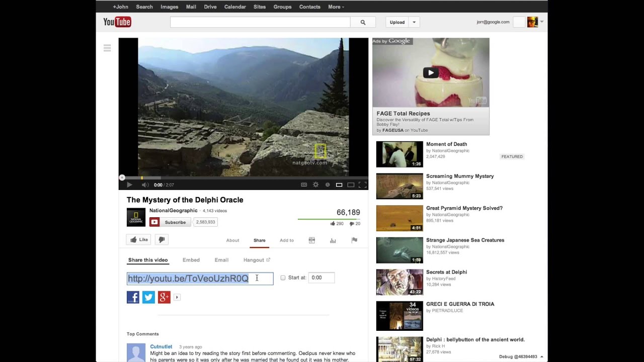
Task: Click the Subscribe button
Action: coord(170,222)
